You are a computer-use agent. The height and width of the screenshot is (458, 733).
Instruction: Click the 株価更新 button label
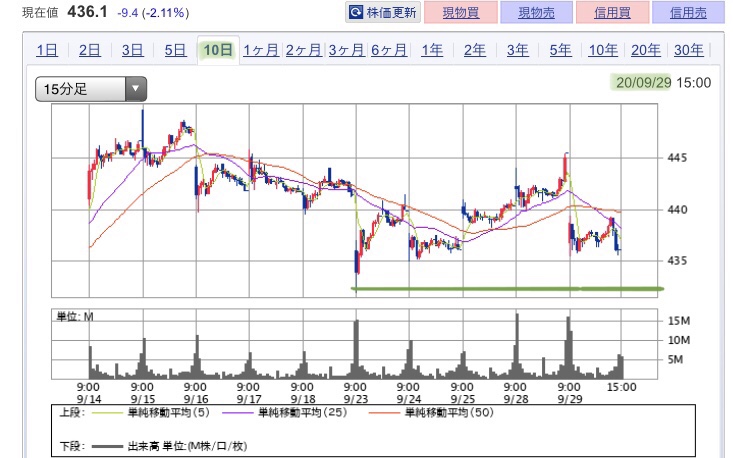coord(391,12)
